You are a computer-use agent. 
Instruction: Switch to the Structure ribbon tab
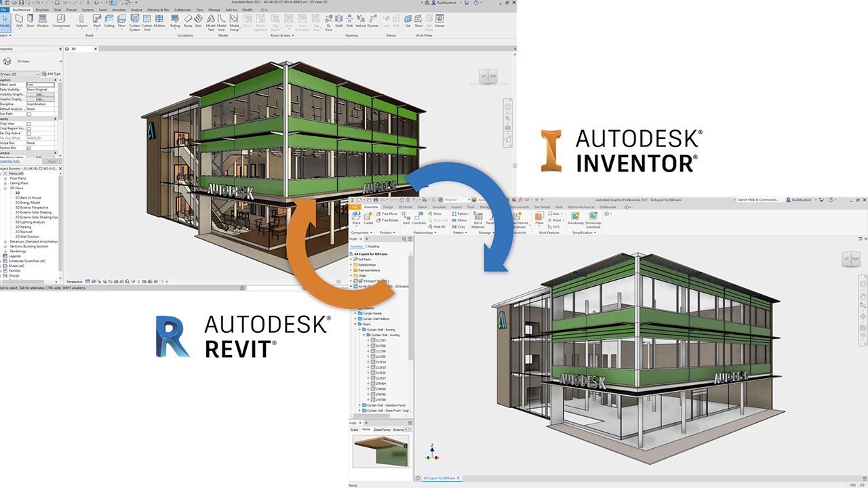(x=42, y=10)
